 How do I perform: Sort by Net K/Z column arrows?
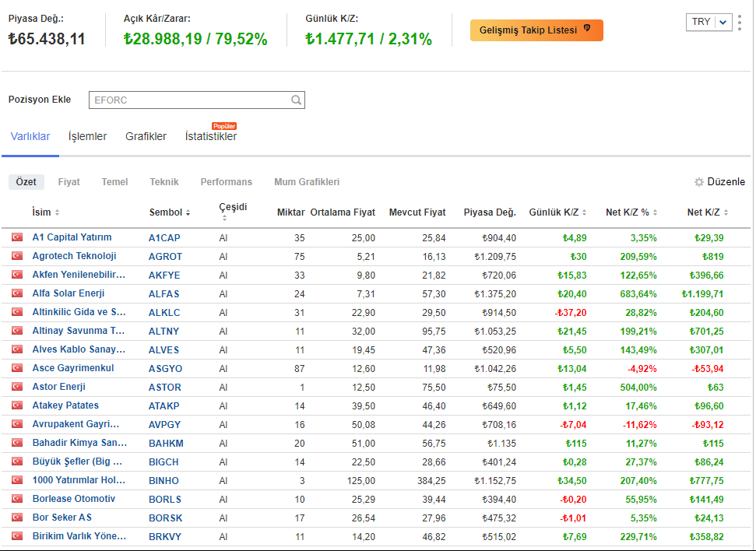click(726, 212)
